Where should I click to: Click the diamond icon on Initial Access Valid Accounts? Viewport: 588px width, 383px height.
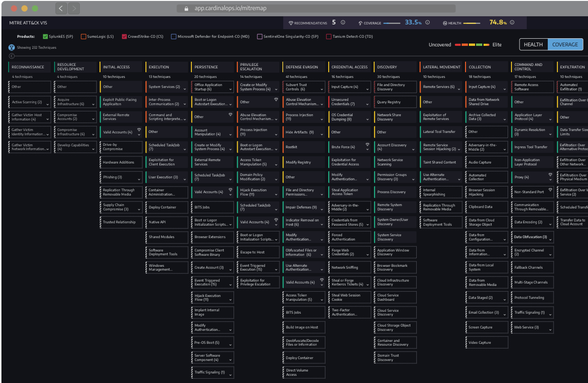pyautogui.click(x=139, y=130)
